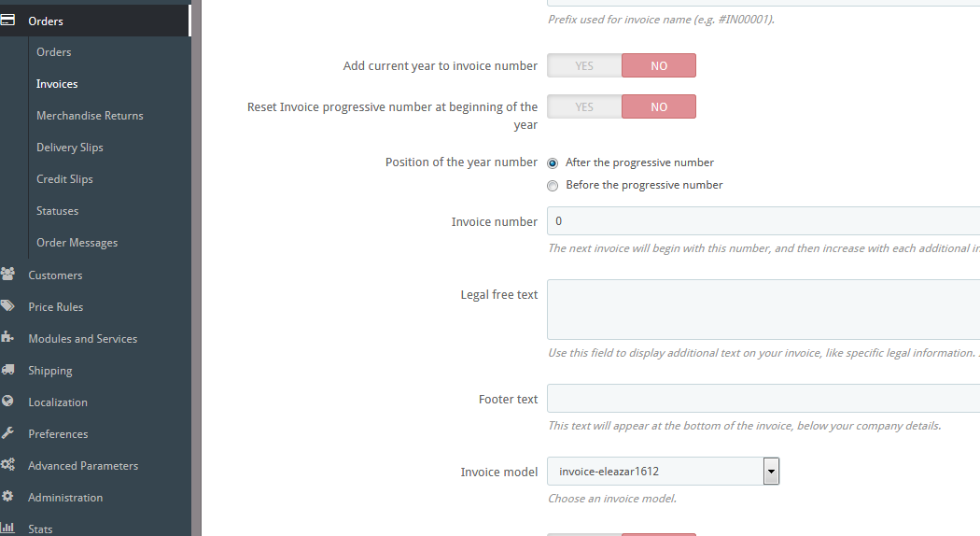Open the Invoice model dropdown
Image resolution: width=980 pixels, height=536 pixels.
(x=663, y=472)
